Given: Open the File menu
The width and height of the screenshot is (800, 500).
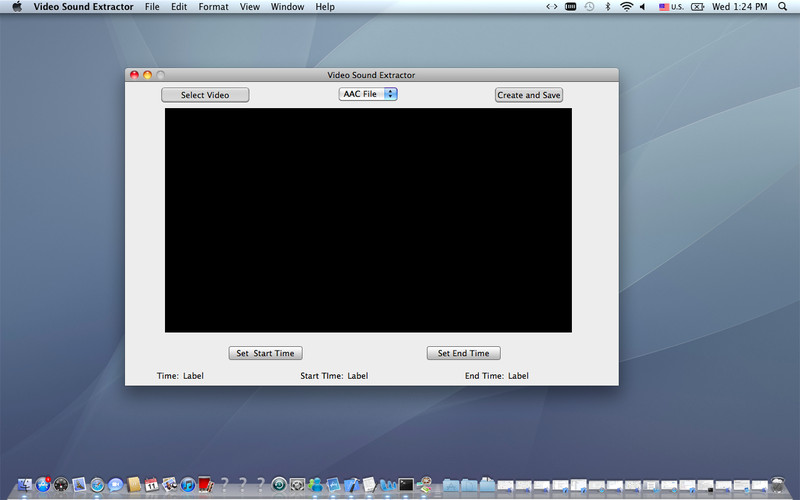Looking at the screenshot, I should tap(152, 7).
